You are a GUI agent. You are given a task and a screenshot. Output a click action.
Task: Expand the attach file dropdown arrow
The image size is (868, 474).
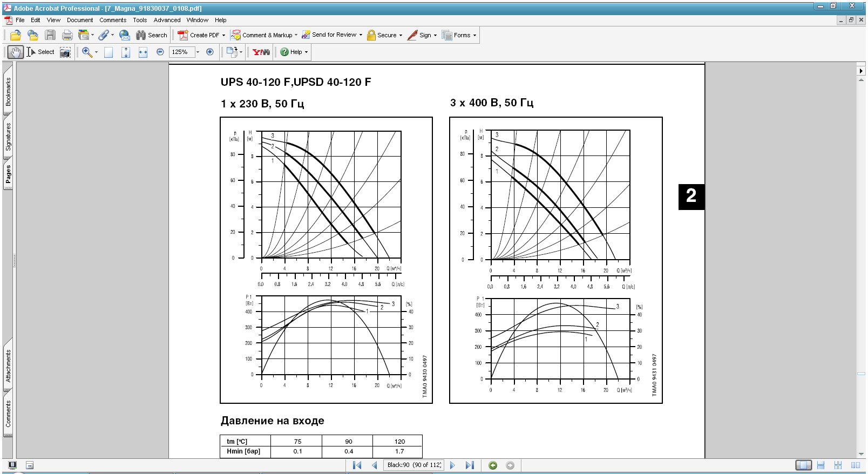(112, 36)
